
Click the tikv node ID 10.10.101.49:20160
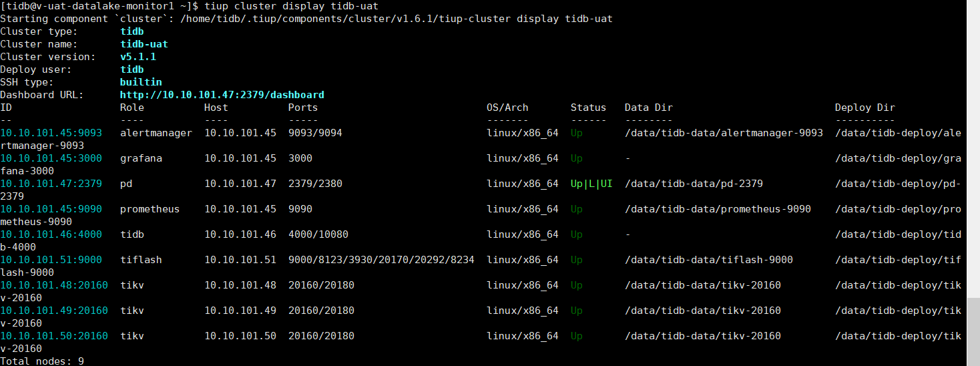[x=53, y=311]
